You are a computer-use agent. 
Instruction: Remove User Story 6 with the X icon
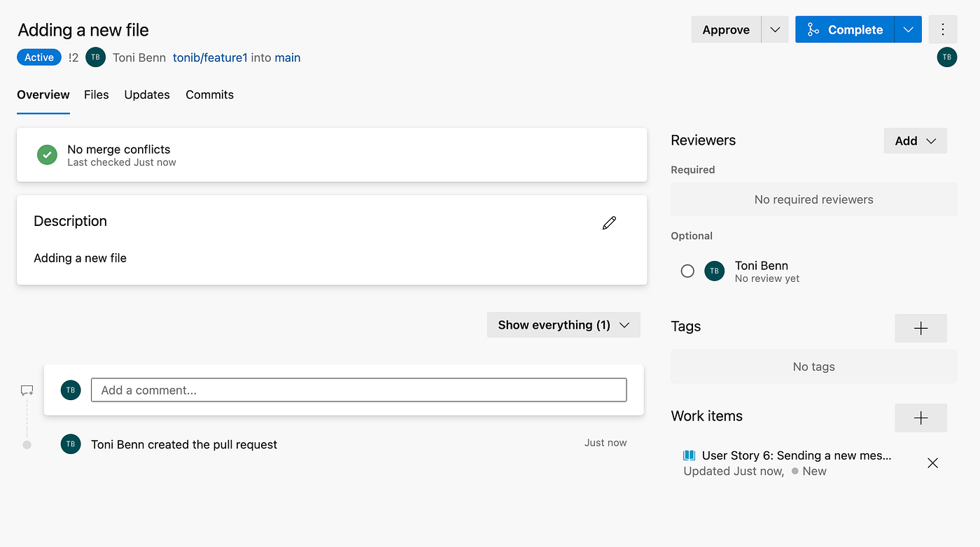932,463
